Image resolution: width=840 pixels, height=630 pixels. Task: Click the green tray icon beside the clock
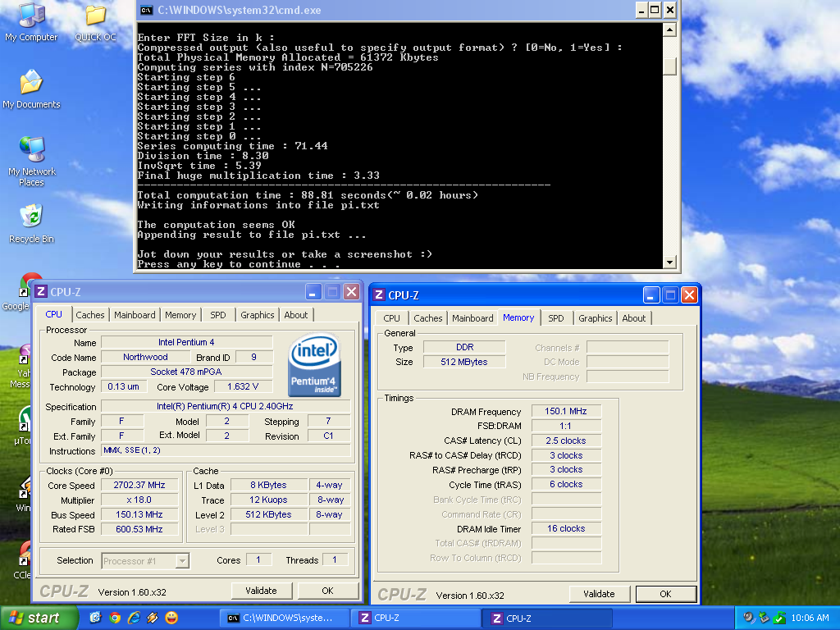click(x=779, y=618)
